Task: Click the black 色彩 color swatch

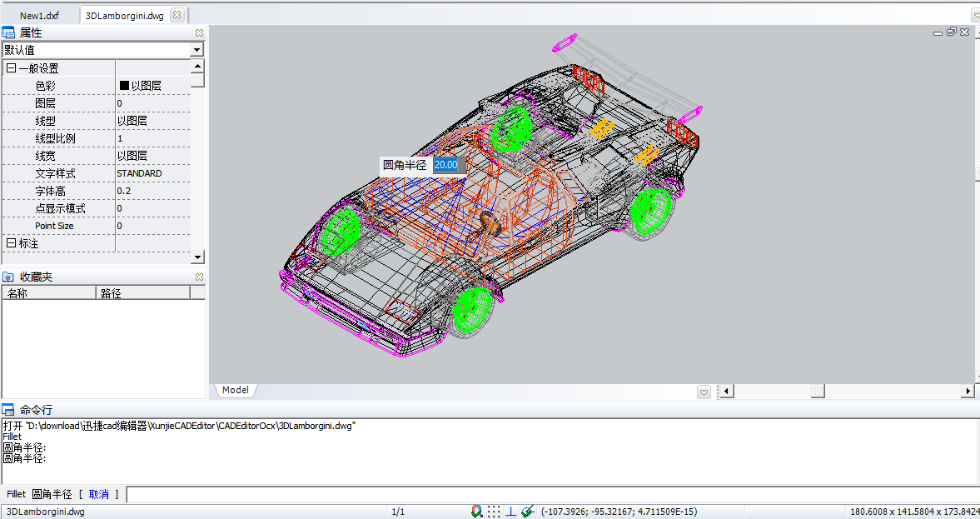Action: coord(125,86)
